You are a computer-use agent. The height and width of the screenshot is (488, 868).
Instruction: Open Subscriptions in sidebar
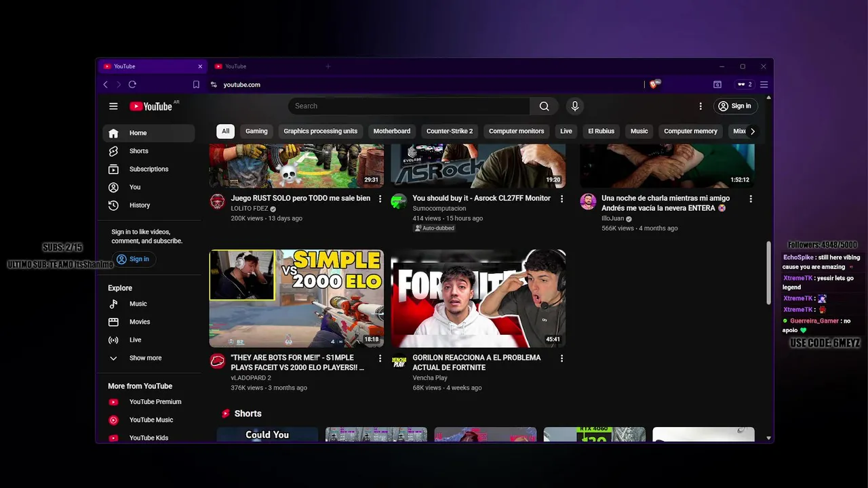(149, 169)
